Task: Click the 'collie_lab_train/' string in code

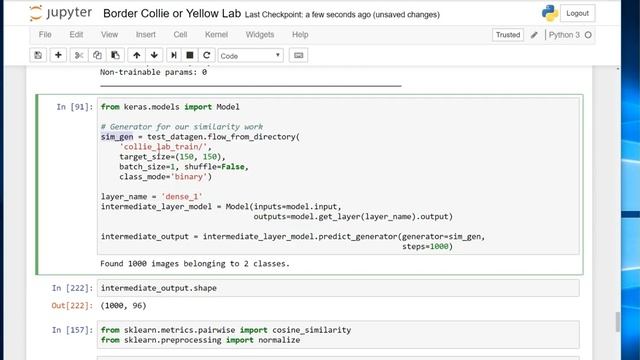Action: coord(163,147)
